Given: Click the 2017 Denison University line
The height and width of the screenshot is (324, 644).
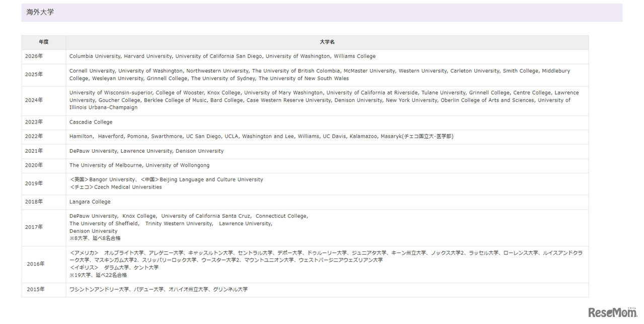Looking at the screenshot, I should pos(94,231).
